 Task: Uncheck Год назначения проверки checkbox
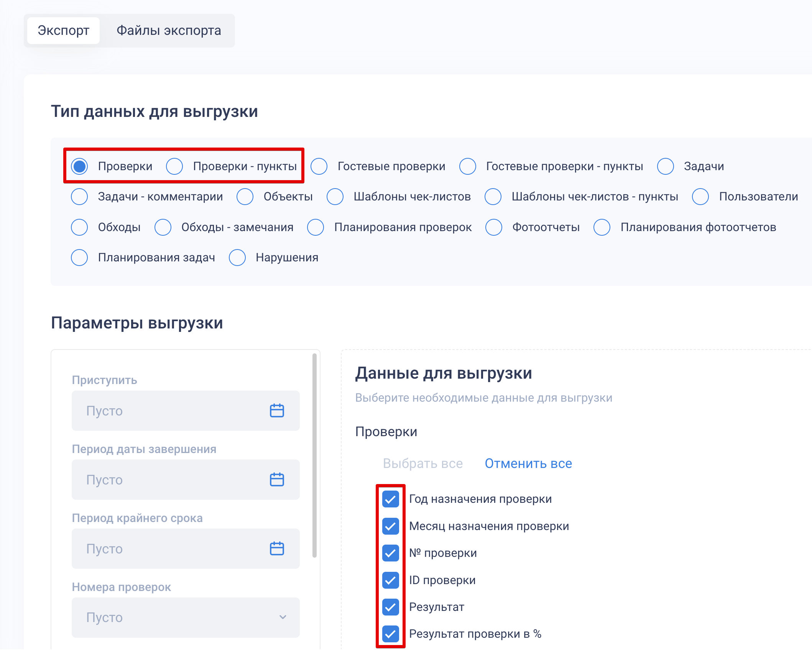pyautogui.click(x=390, y=499)
